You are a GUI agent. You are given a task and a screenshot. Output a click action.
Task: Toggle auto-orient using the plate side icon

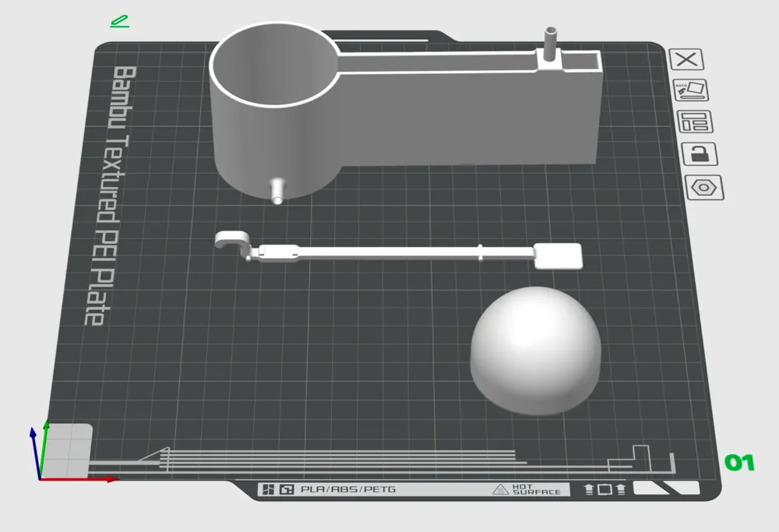690,90
